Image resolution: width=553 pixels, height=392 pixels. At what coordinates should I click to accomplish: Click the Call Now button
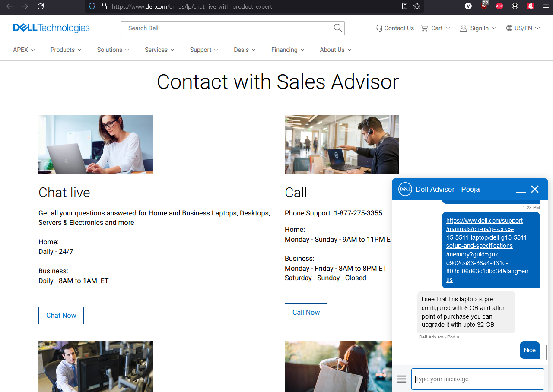click(x=306, y=312)
